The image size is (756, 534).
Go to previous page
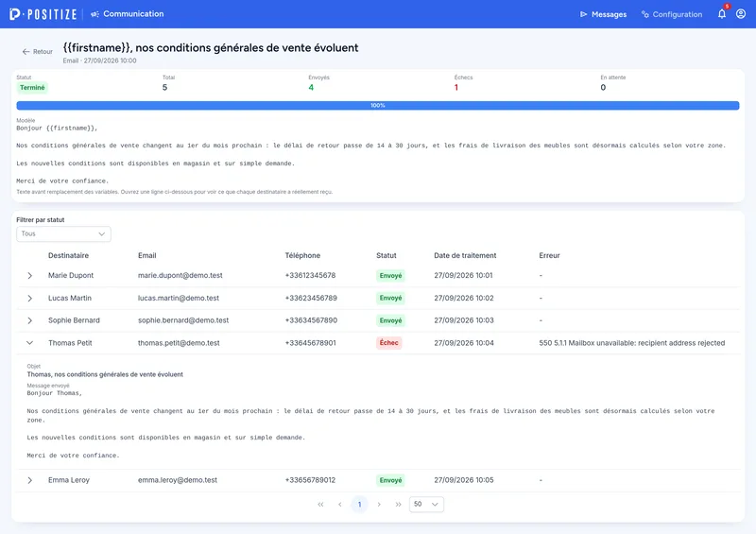(x=340, y=505)
